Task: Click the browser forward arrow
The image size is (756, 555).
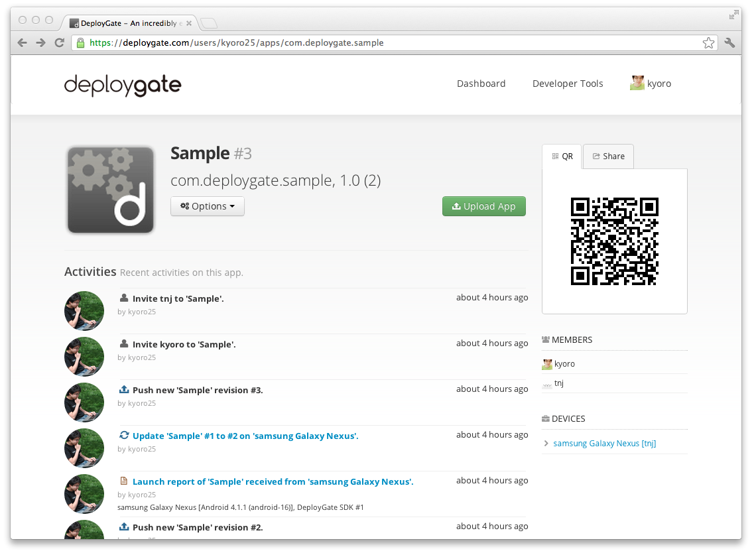Action: click(x=41, y=43)
